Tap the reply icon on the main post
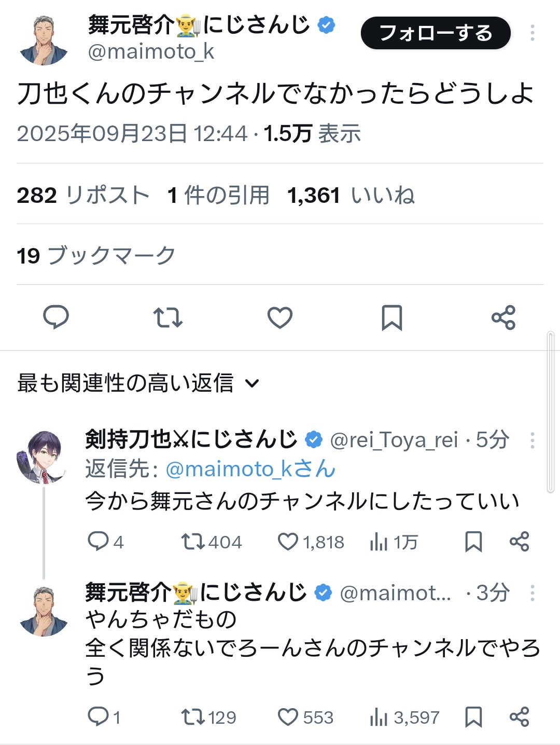 pos(55,318)
